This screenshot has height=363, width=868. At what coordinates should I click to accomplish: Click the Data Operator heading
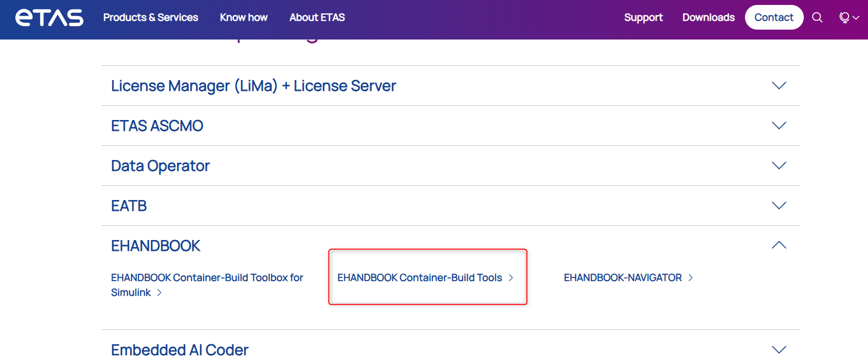click(161, 166)
